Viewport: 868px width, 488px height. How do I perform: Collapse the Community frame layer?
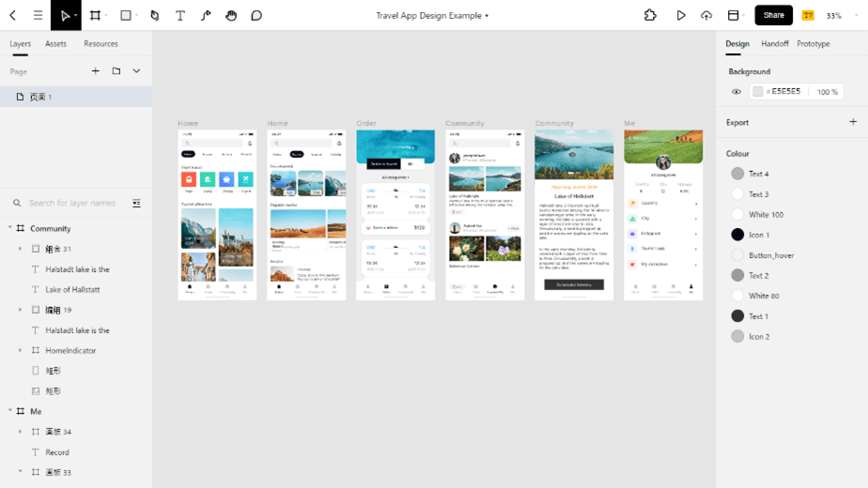point(10,227)
